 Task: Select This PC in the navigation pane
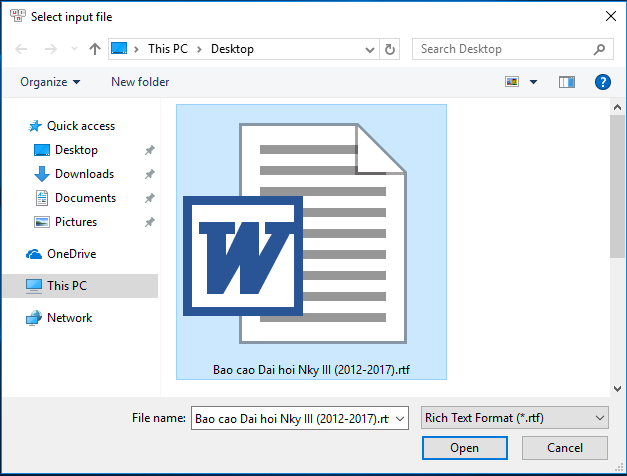(x=80, y=286)
